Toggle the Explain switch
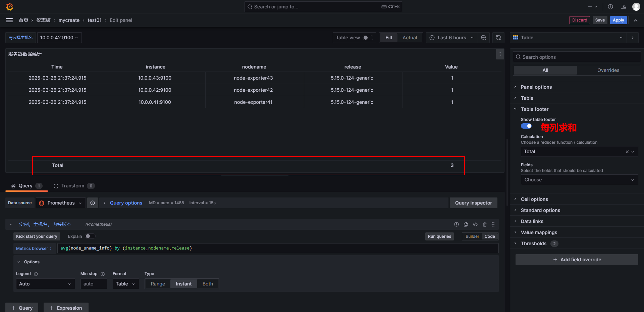 pos(90,236)
